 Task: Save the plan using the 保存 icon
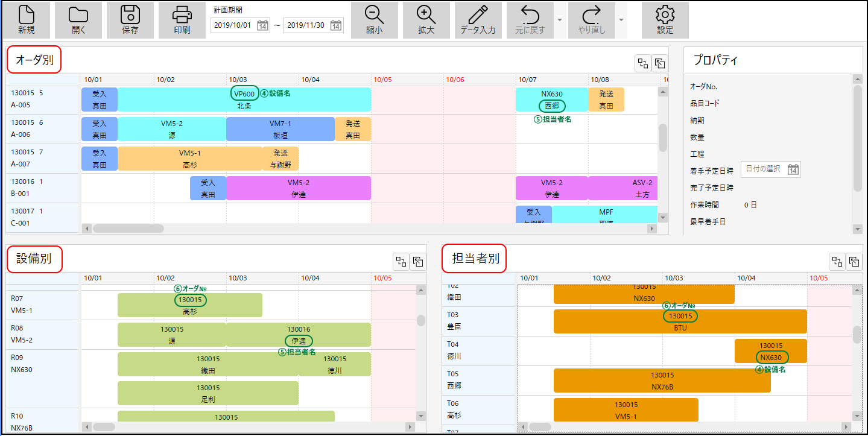click(130, 20)
